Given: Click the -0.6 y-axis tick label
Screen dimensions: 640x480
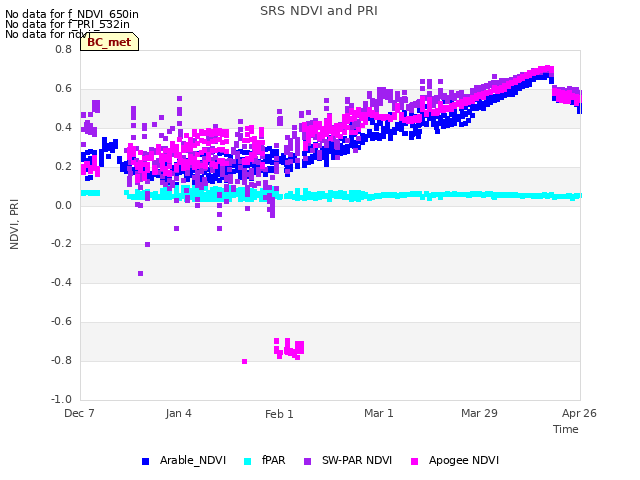Looking at the screenshot, I should coord(61,322).
